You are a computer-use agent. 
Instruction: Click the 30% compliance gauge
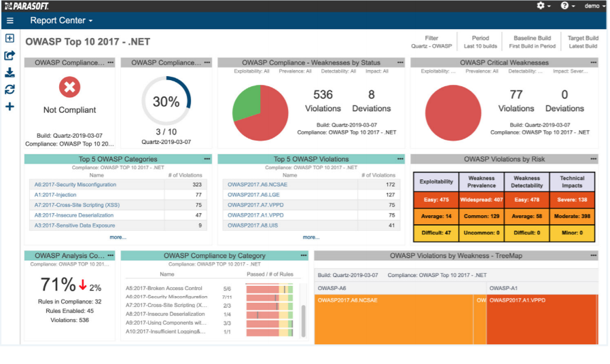click(166, 101)
